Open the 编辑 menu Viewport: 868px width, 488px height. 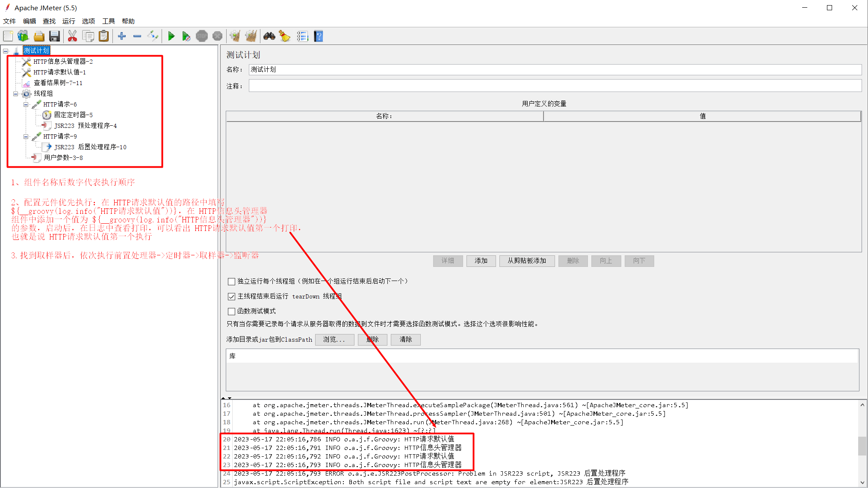click(30, 21)
